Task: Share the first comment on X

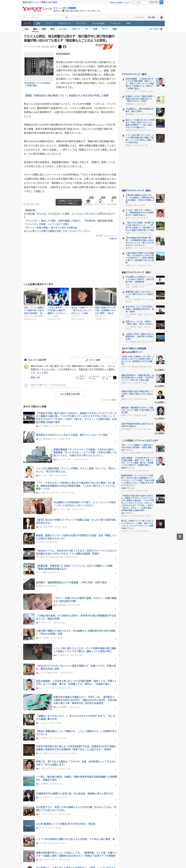Action: (115, 377)
